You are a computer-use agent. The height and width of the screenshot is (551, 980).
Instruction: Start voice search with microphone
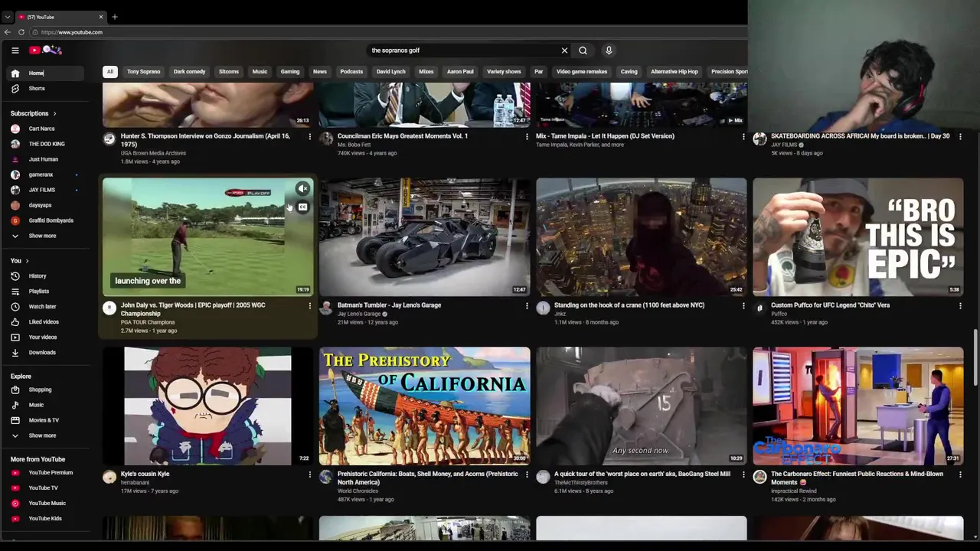click(x=609, y=51)
